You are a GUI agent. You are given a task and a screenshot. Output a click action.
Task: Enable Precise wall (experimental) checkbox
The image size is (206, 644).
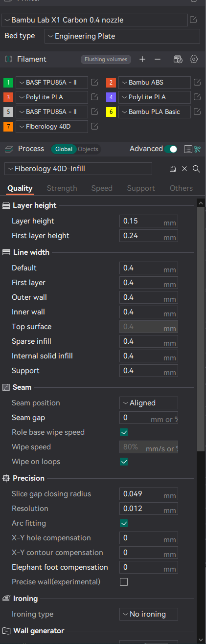tap(124, 582)
